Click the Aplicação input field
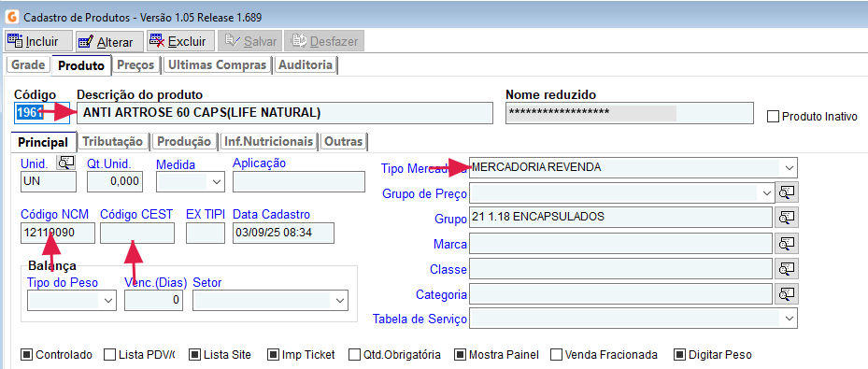The height and width of the screenshot is (369, 868). pyautogui.click(x=299, y=181)
